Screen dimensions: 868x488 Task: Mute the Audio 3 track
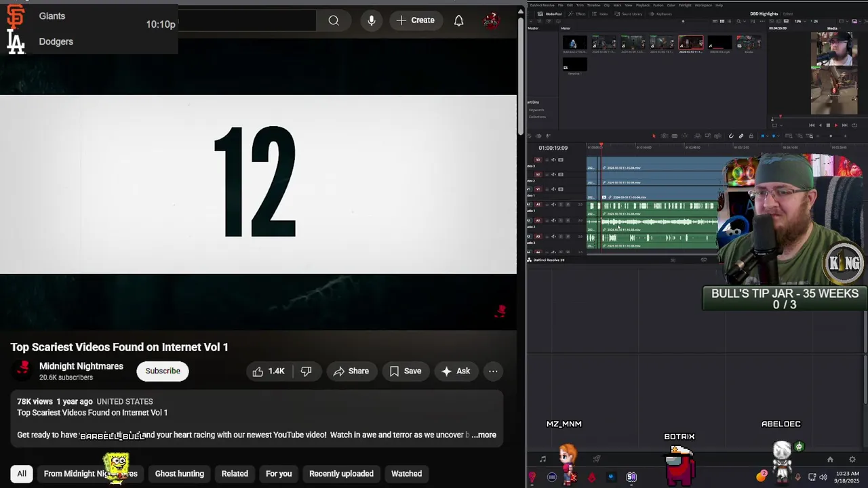tap(568, 237)
